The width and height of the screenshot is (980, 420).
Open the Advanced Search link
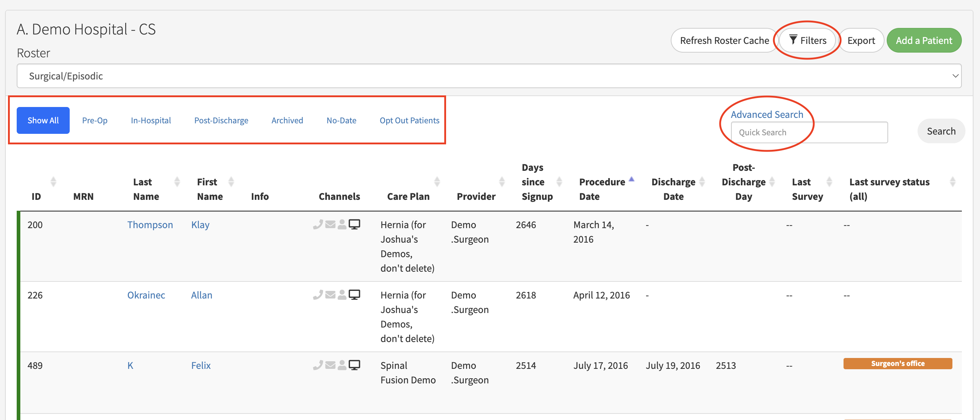[767, 114]
